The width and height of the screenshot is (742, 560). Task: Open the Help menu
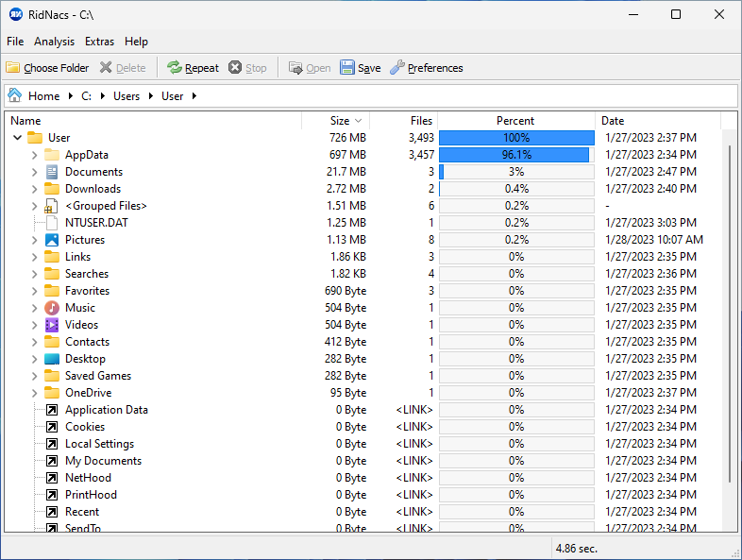click(136, 42)
